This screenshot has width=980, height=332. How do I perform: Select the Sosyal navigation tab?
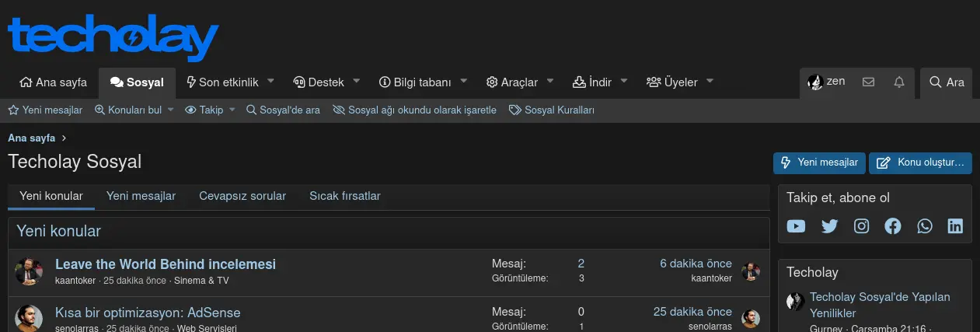[x=137, y=82]
